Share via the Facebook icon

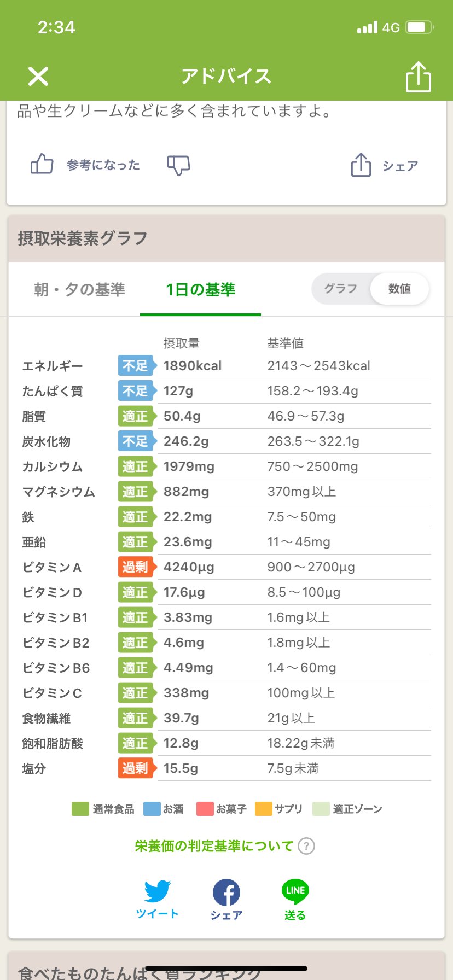226,892
